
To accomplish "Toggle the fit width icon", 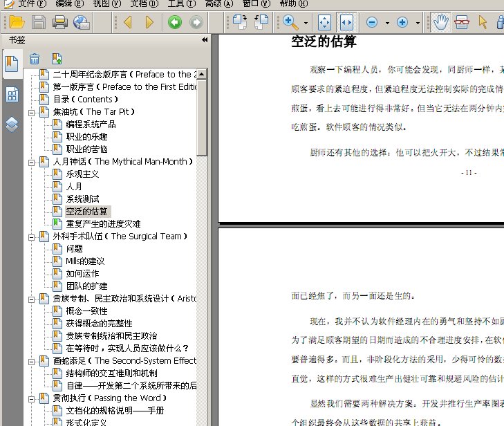I will click(346, 22).
